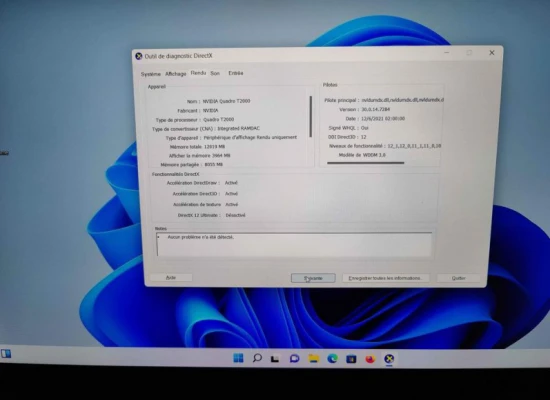Click inside the Notes text box

(x=294, y=244)
